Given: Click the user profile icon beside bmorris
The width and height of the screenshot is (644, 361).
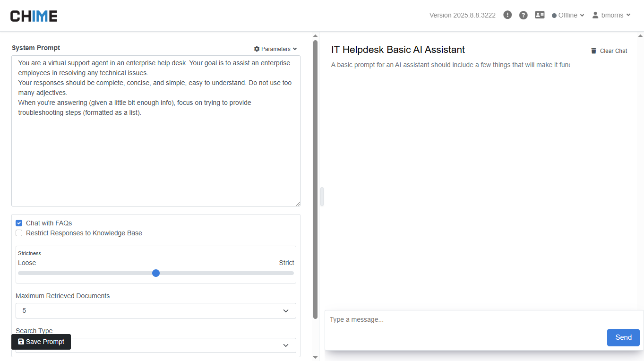Looking at the screenshot, I should click(x=595, y=15).
